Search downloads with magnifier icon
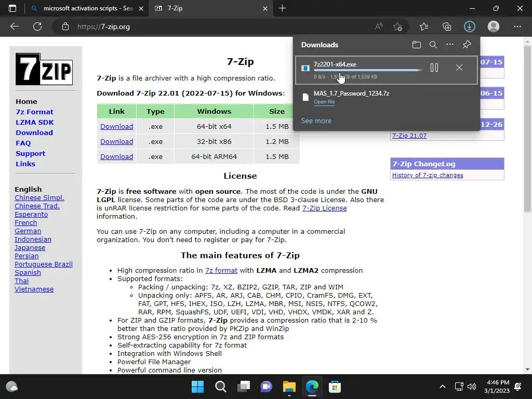 (433, 45)
